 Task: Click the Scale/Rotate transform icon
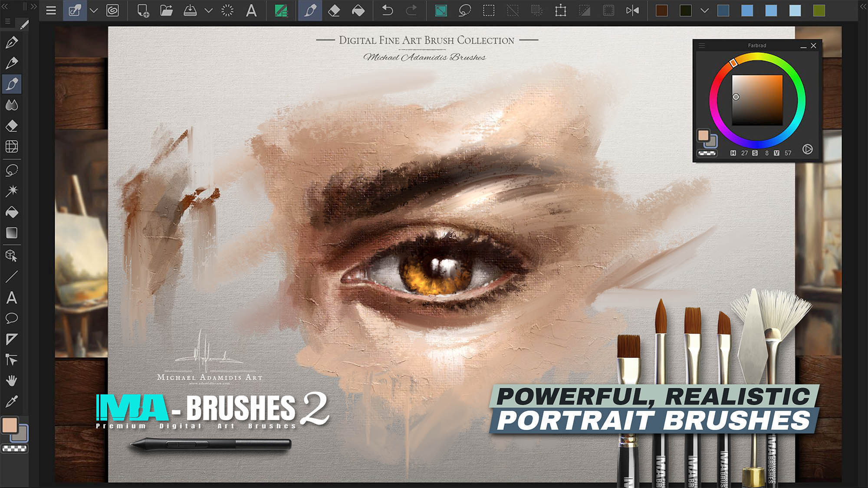(561, 10)
